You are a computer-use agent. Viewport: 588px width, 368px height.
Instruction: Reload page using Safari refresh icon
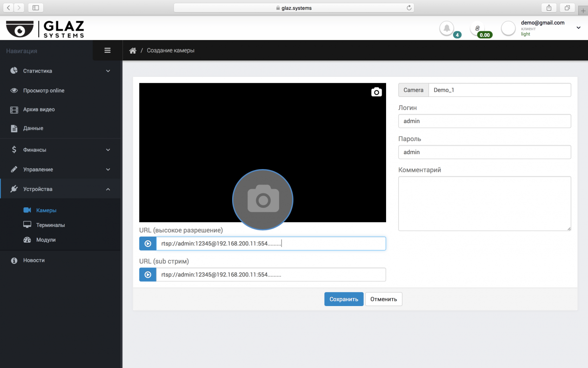pos(409,8)
